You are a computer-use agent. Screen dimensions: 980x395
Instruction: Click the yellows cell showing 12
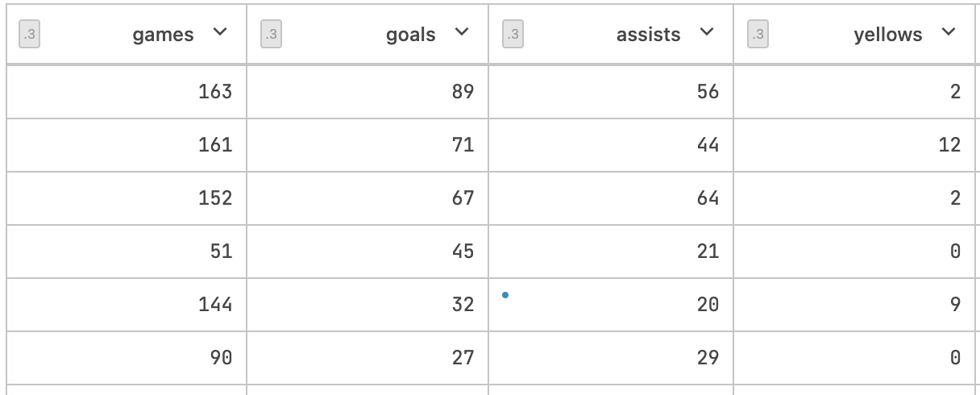point(949,145)
